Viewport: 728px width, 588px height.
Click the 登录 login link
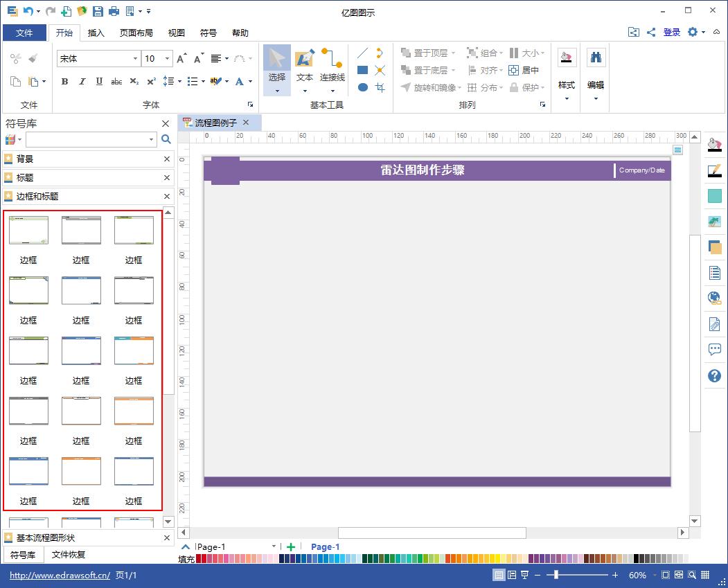point(671,32)
